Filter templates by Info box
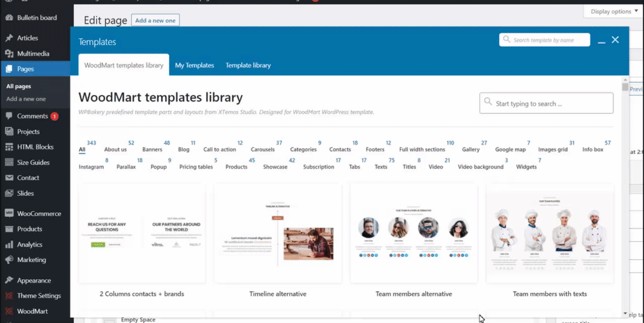Screen dimensions: 644x323 point(592,150)
